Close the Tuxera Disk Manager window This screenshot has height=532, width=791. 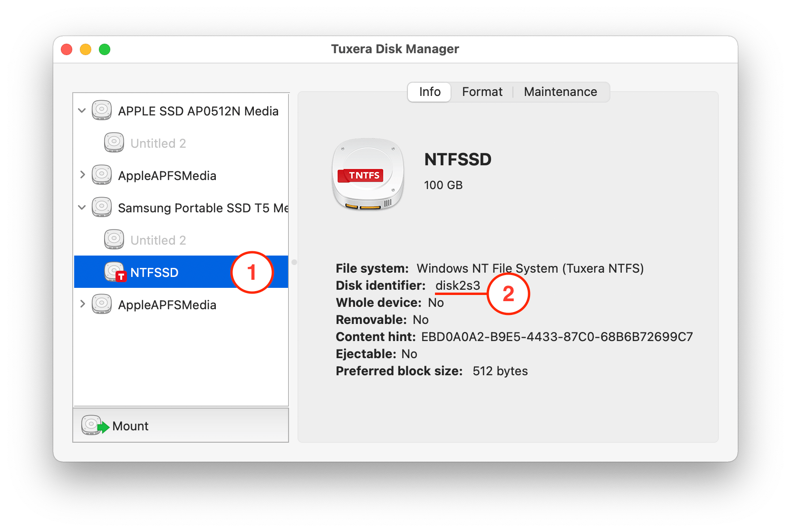click(67, 49)
